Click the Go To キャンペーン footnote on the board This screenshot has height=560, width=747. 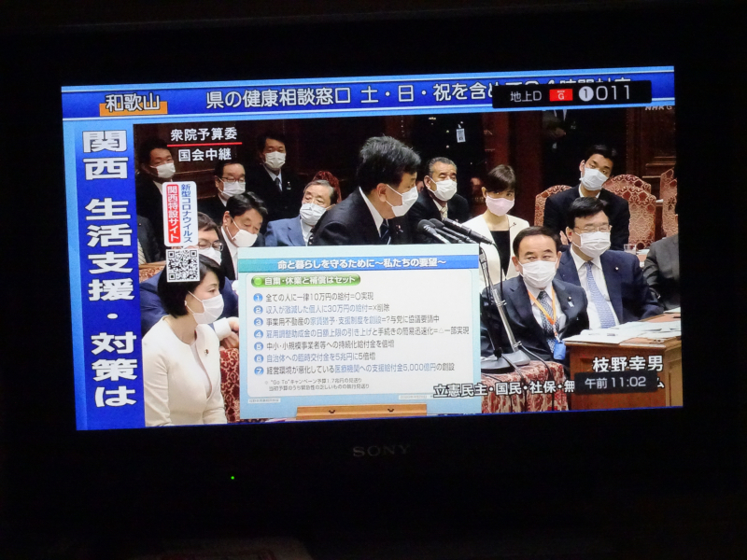[x=316, y=384]
